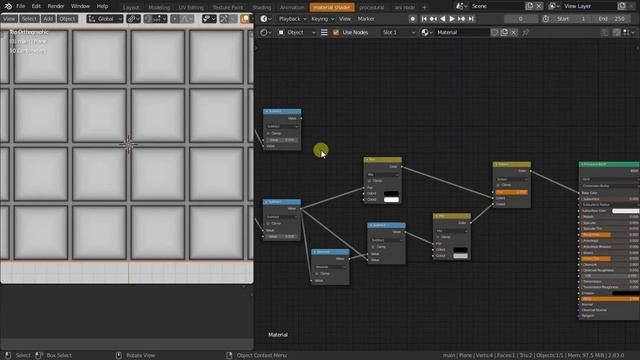Screen dimensions: 640x360
Task: Click the Material name field
Action: pos(461,32)
